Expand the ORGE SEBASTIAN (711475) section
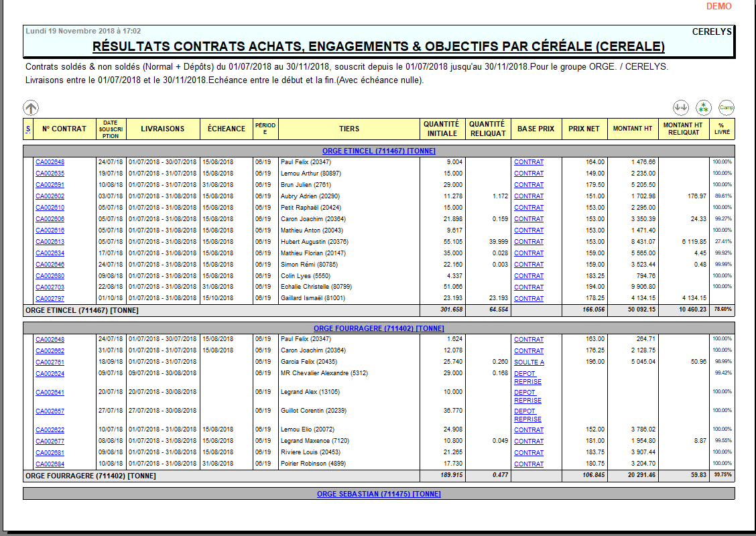Screen dimensions: 756x536 pos(379,494)
